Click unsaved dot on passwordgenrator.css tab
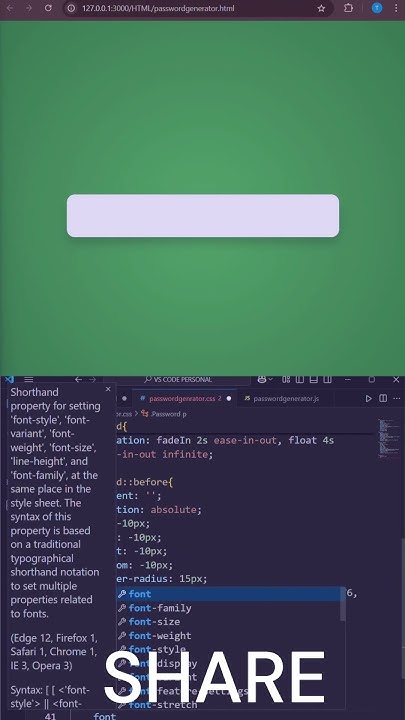 (x=229, y=399)
